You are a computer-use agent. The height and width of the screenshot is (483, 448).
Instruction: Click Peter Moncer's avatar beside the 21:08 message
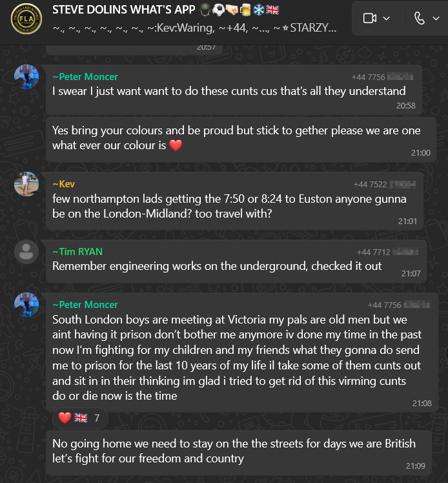(x=26, y=304)
